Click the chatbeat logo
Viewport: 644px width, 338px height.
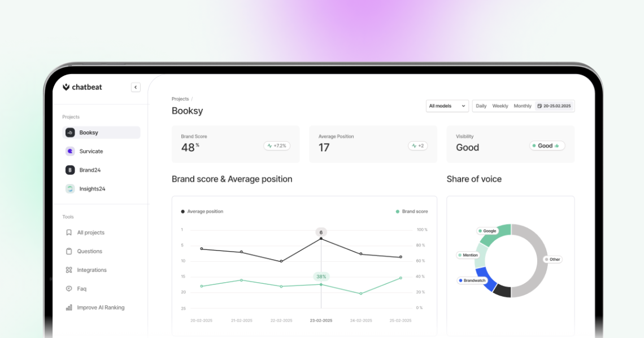[x=82, y=87]
